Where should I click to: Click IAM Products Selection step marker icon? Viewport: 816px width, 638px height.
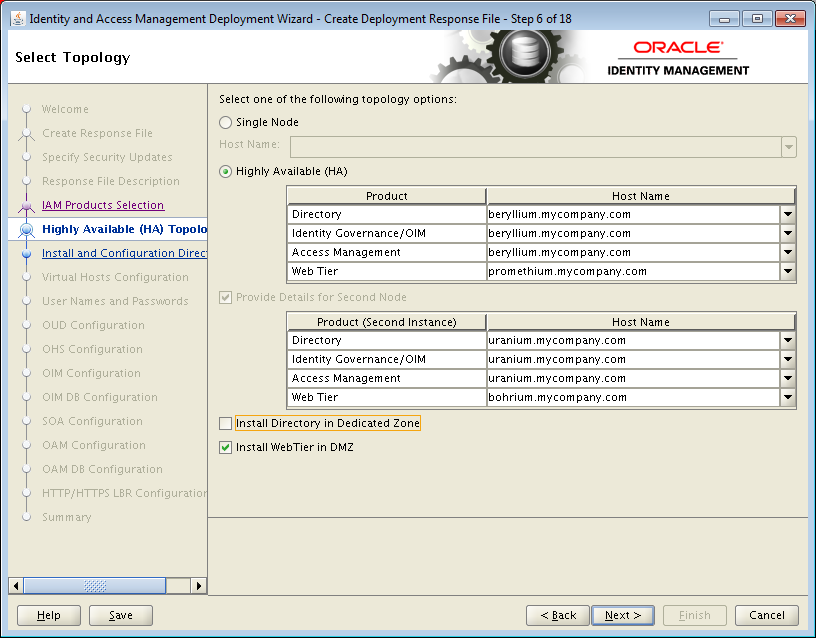click(27, 206)
